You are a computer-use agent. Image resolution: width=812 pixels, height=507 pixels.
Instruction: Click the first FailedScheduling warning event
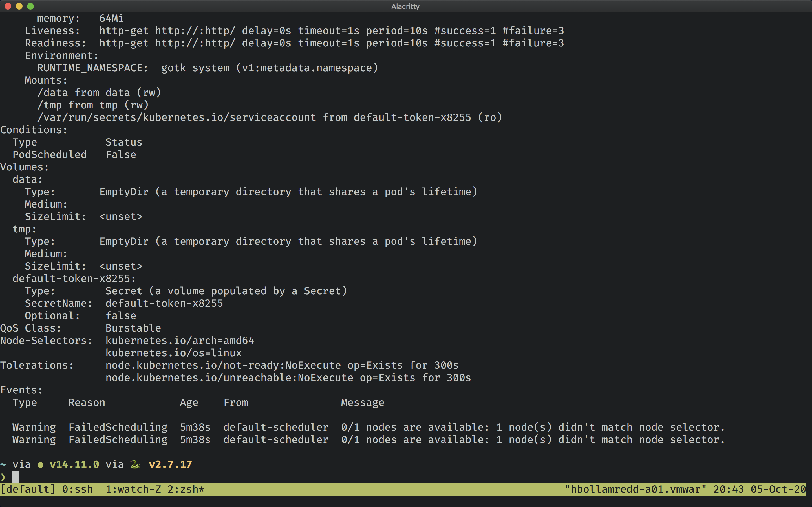pyautogui.click(x=118, y=427)
